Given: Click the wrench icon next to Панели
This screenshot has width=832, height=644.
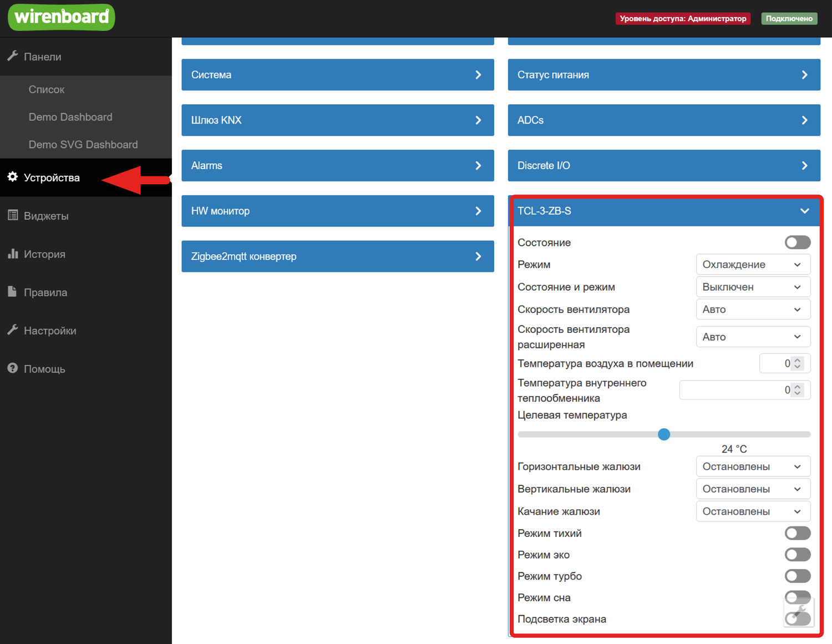Looking at the screenshot, I should coord(12,56).
